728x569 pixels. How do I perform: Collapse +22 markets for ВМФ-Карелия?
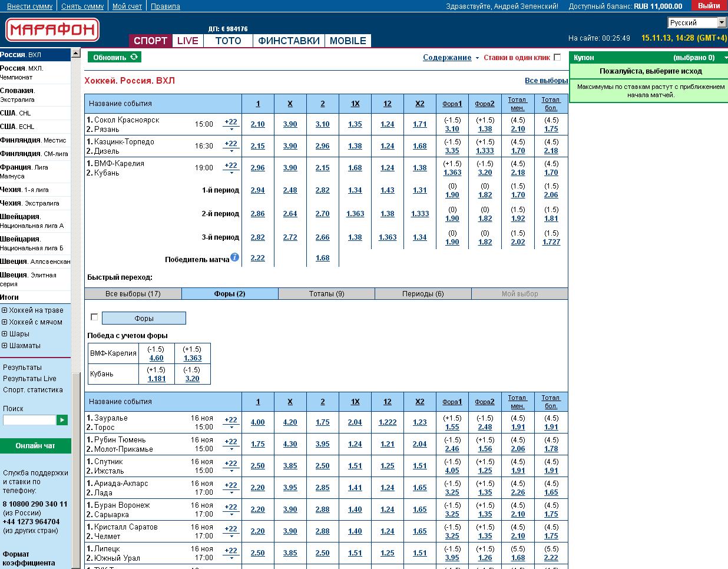[231, 168]
